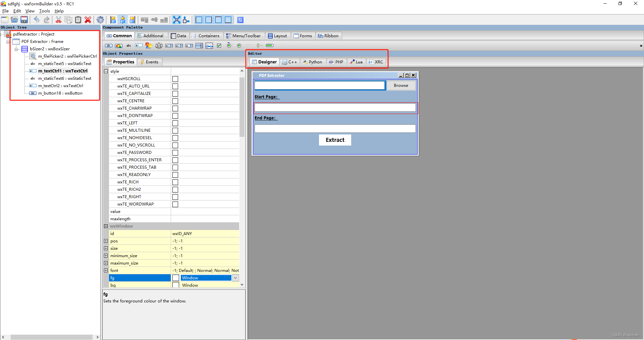Click the Cut scissors icon
The image size is (644, 340).
pos(58,20)
